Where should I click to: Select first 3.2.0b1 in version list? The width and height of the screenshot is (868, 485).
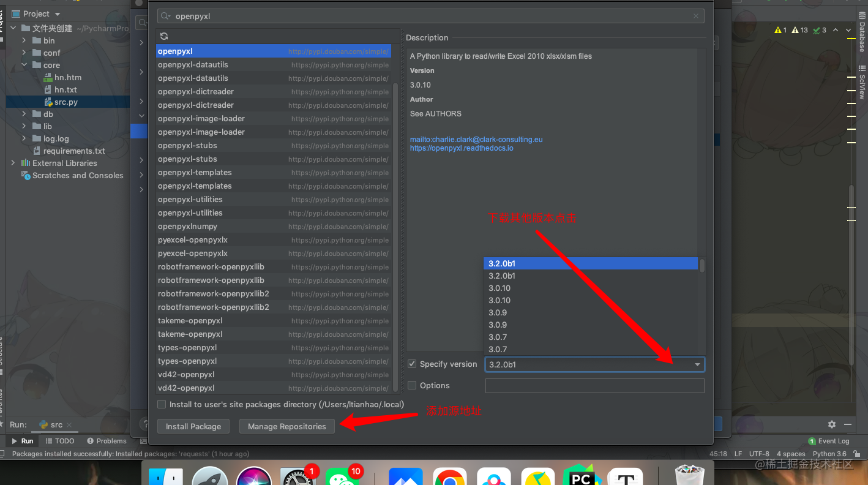pyautogui.click(x=591, y=263)
